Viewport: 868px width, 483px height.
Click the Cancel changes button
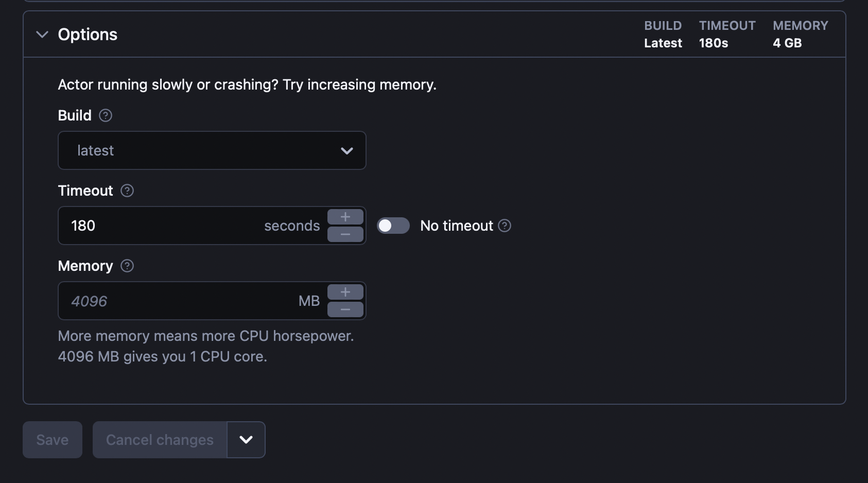coord(160,440)
